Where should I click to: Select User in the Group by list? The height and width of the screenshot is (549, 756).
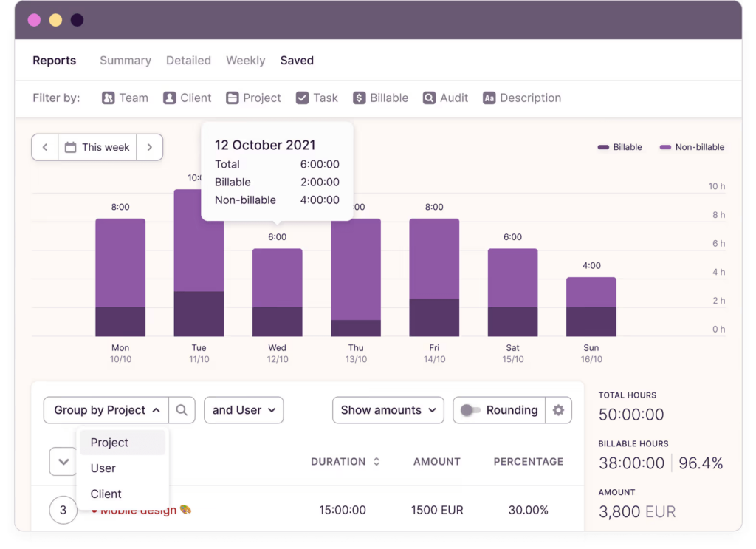point(103,468)
